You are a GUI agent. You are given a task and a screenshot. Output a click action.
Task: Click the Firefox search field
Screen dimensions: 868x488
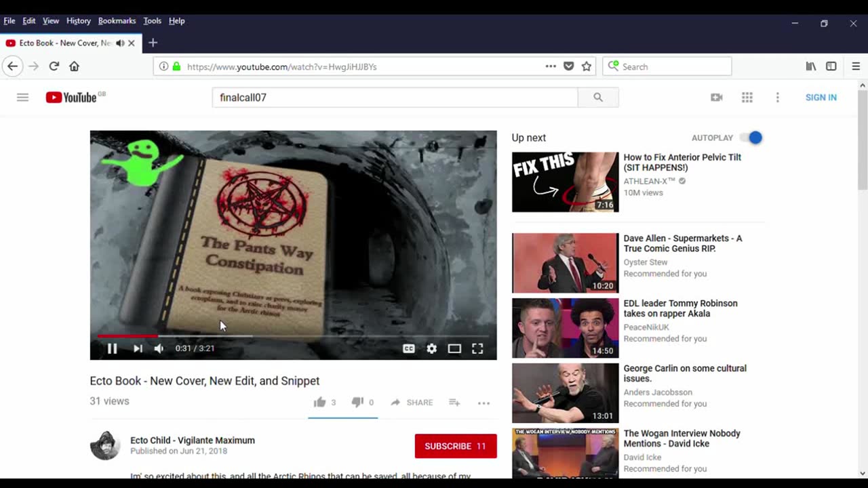pyautogui.click(x=667, y=66)
